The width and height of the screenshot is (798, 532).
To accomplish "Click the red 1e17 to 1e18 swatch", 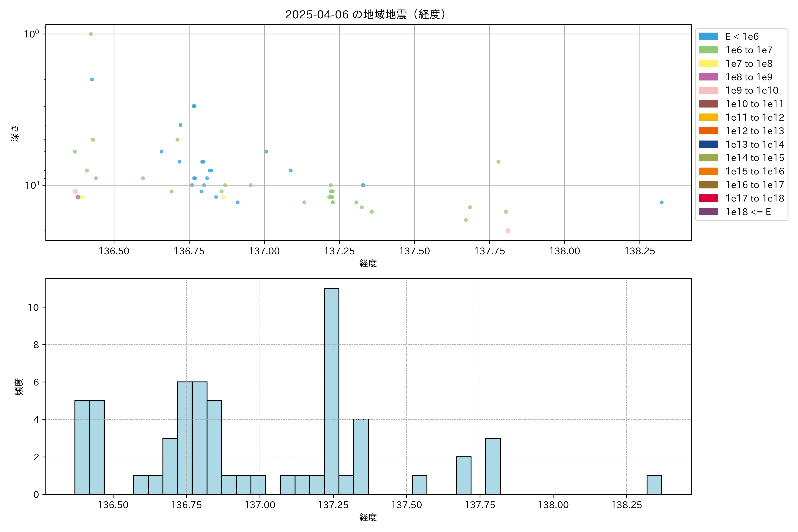I will [x=708, y=198].
